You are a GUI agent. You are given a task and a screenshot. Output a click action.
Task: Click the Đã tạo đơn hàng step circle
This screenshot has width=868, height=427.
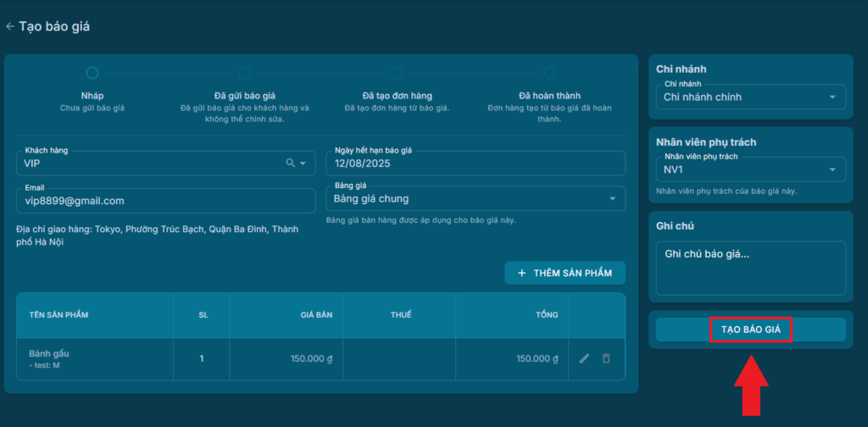tap(397, 74)
